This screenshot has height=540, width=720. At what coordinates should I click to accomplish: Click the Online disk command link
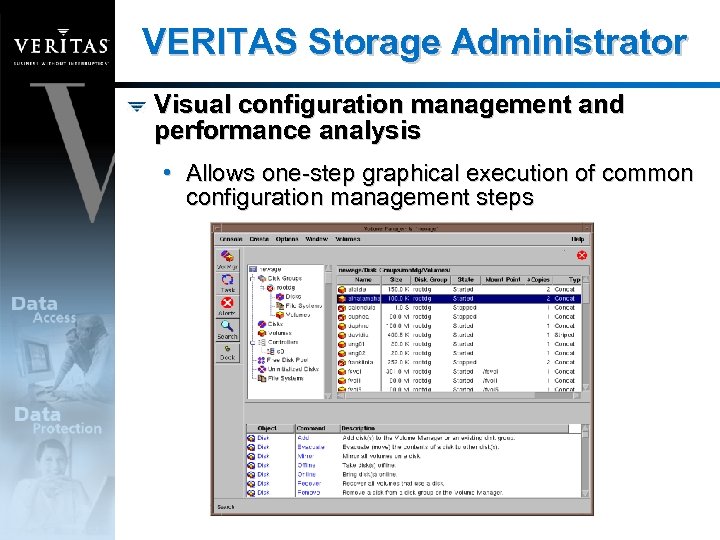(307, 474)
